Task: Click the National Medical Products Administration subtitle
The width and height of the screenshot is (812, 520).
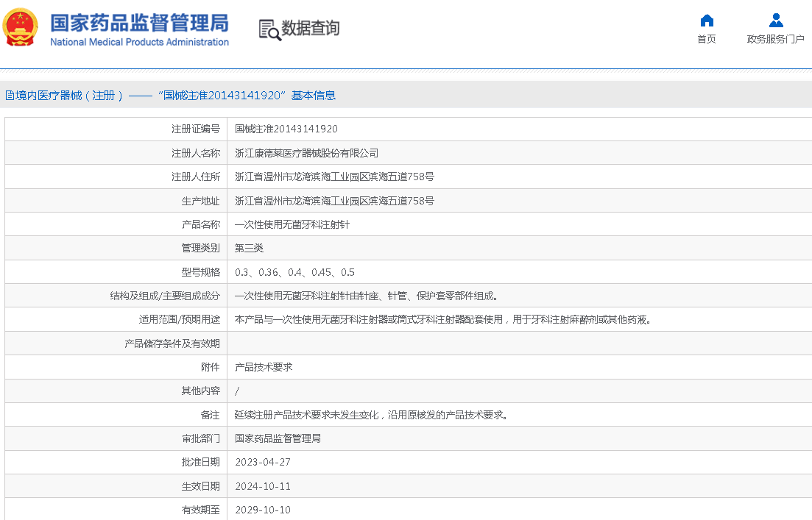Action: [139, 42]
